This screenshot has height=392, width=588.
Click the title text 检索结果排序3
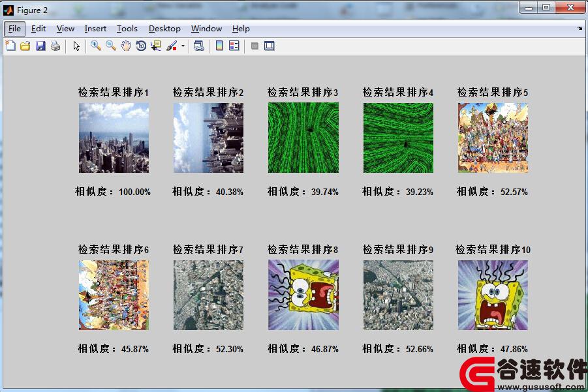tap(303, 92)
